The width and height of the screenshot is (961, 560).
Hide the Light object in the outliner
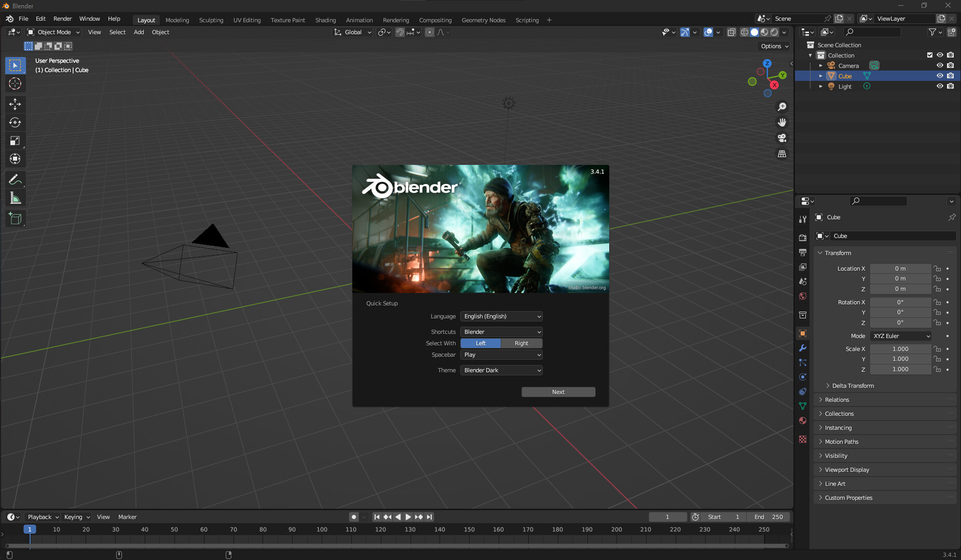pos(939,86)
